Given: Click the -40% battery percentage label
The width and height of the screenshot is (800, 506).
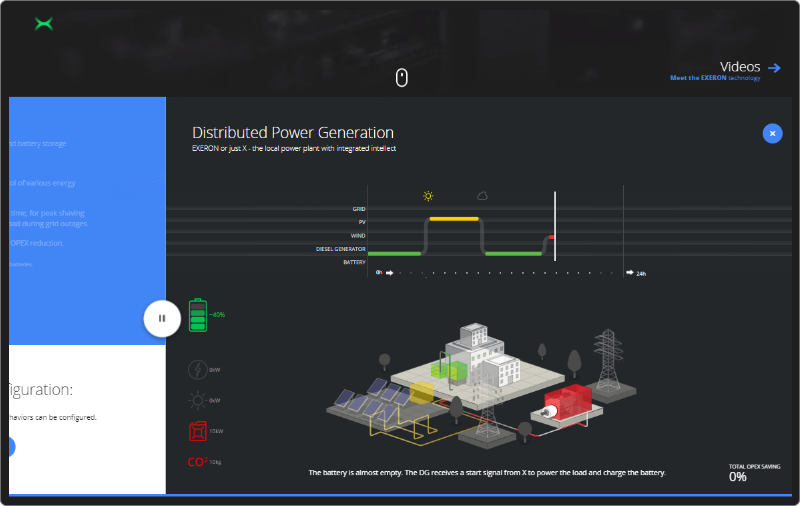Looking at the screenshot, I should (x=217, y=315).
